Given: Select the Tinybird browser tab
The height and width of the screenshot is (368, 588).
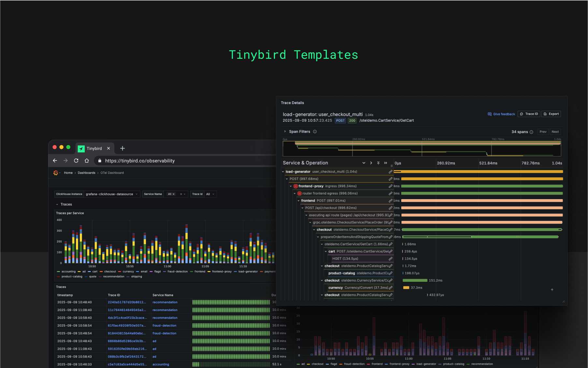Looking at the screenshot, I should pyautogui.click(x=94, y=148).
